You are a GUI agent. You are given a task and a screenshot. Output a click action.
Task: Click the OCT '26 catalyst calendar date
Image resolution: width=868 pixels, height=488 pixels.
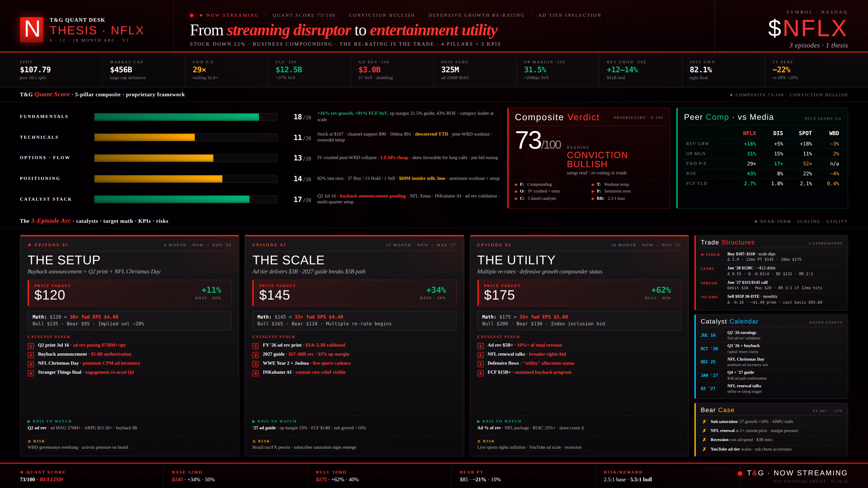pos(709,349)
